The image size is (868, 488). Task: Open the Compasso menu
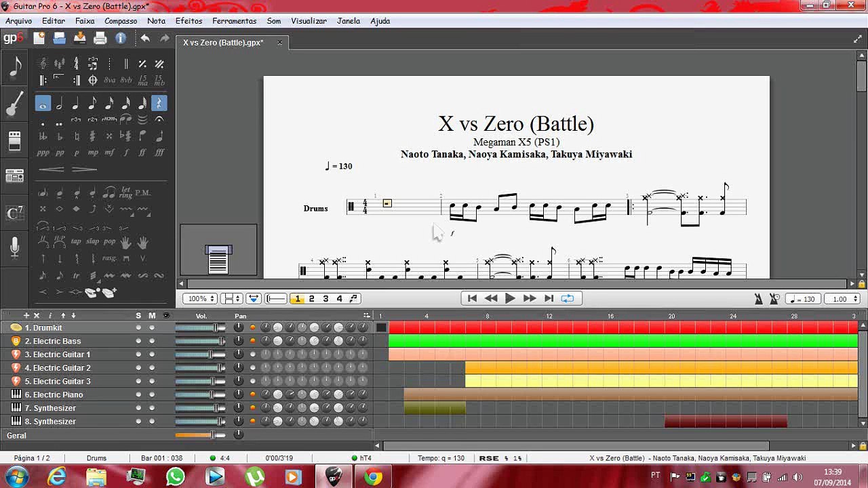pos(121,21)
